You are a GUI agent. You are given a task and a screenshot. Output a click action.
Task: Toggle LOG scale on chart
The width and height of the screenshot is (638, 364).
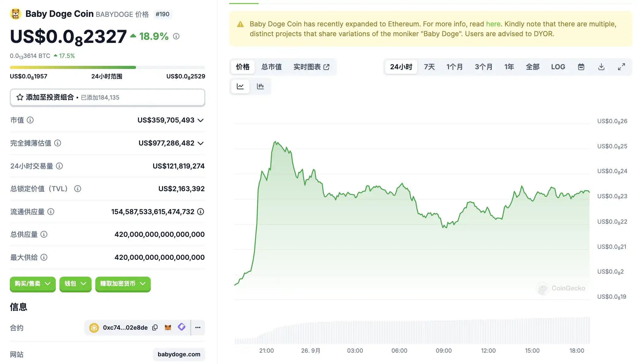pos(558,67)
